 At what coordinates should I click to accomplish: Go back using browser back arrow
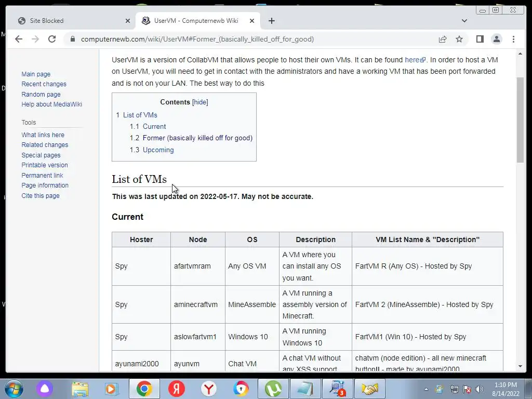point(19,39)
